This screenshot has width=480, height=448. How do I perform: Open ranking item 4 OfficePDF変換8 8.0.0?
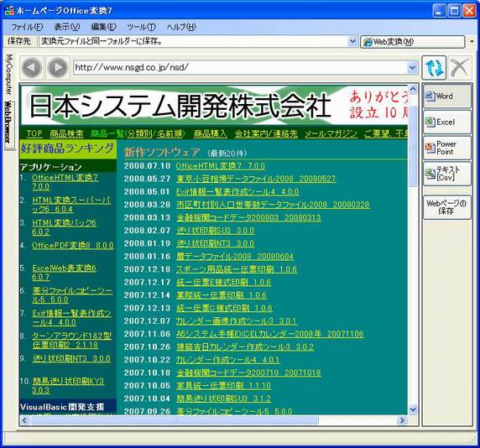click(x=73, y=246)
